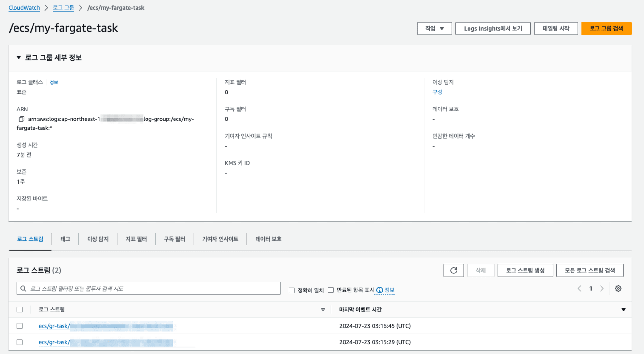Sort by 로그 스트림 column arrow
Viewport: 644px width, 354px height.
click(323, 310)
